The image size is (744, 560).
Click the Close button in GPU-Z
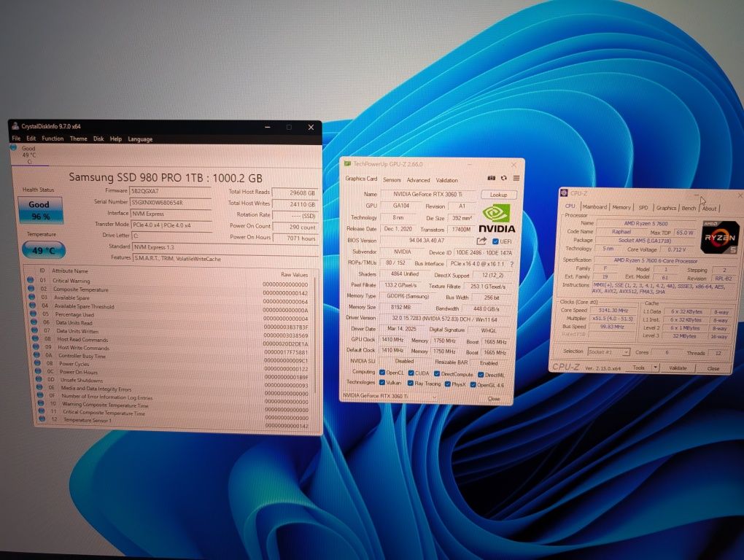(x=494, y=399)
